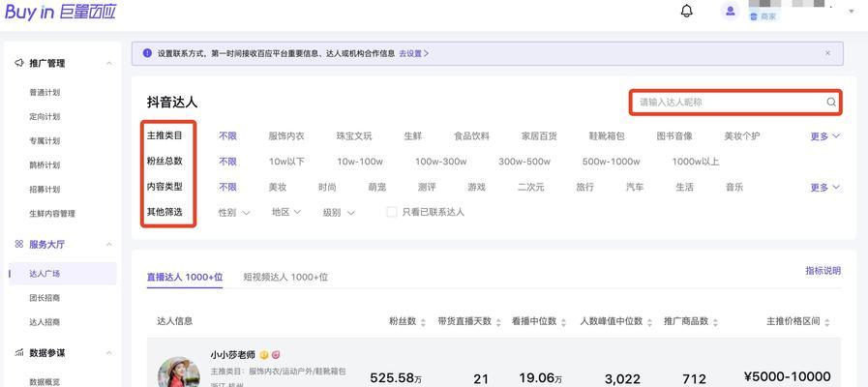The height and width of the screenshot is (387, 868).
Task: Filter category by 服饰内衣
Action: (286, 135)
